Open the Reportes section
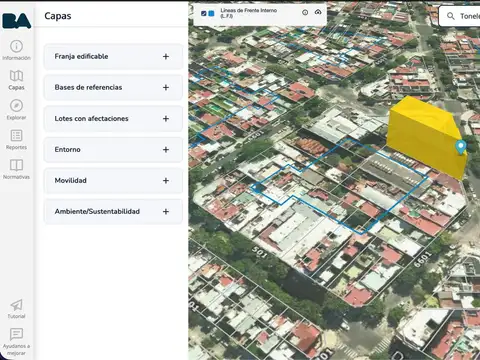This screenshot has height=360, width=480. [16, 139]
